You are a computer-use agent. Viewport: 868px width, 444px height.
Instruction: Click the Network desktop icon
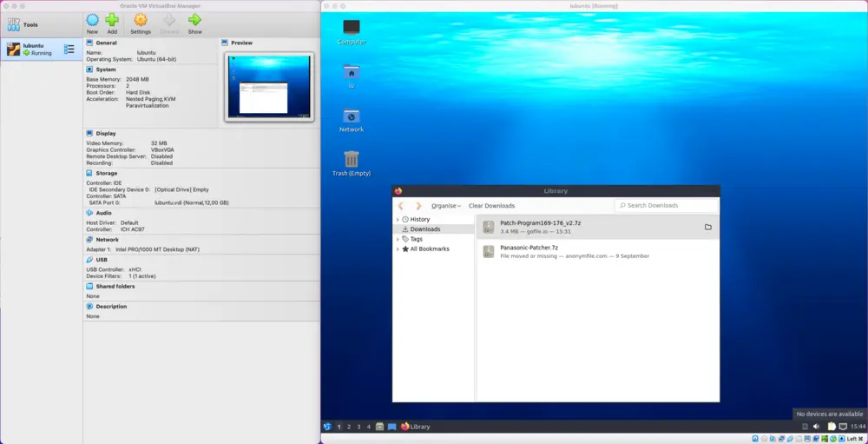[352, 120]
